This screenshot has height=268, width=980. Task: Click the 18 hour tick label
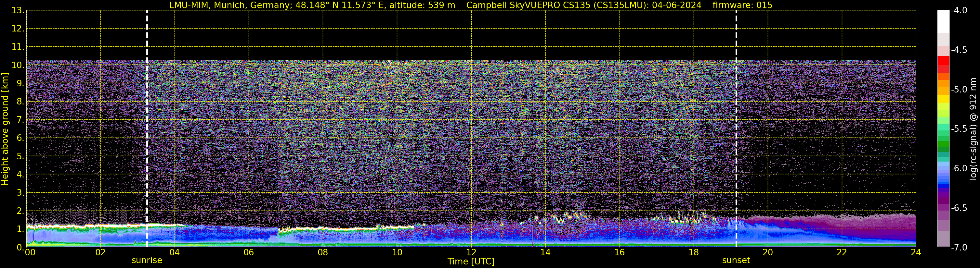(694, 253)
